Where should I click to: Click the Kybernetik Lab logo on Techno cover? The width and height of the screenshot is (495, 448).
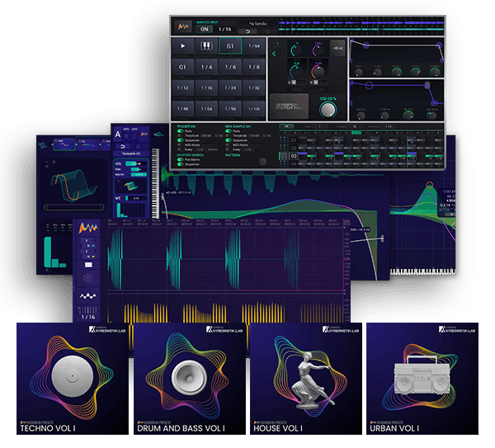pos(107,329)
